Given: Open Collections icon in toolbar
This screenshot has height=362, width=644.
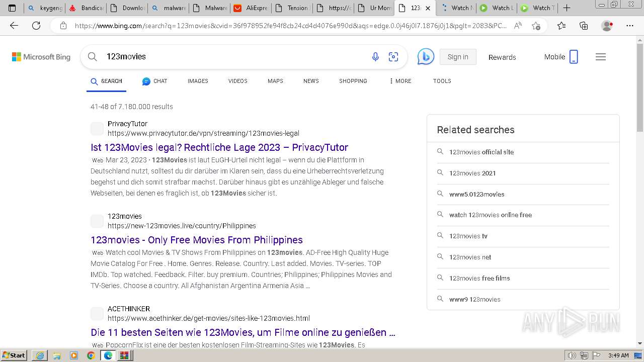Looking at the screenshot, I should pyautogui.click(x=584, y=26).
